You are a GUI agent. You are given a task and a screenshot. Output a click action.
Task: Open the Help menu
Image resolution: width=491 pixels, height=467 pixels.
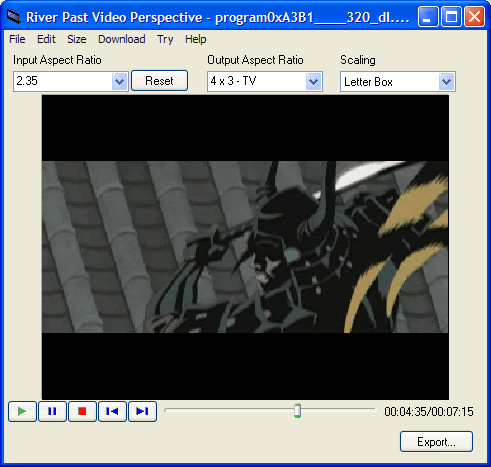coord(196,39)
